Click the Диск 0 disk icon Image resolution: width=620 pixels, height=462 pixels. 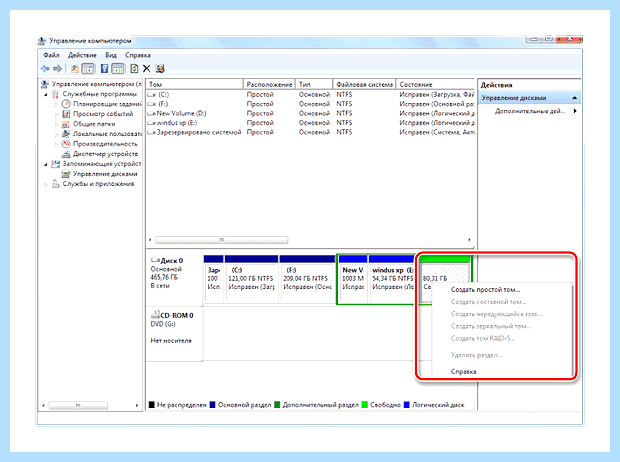click(x=155, y=260)
